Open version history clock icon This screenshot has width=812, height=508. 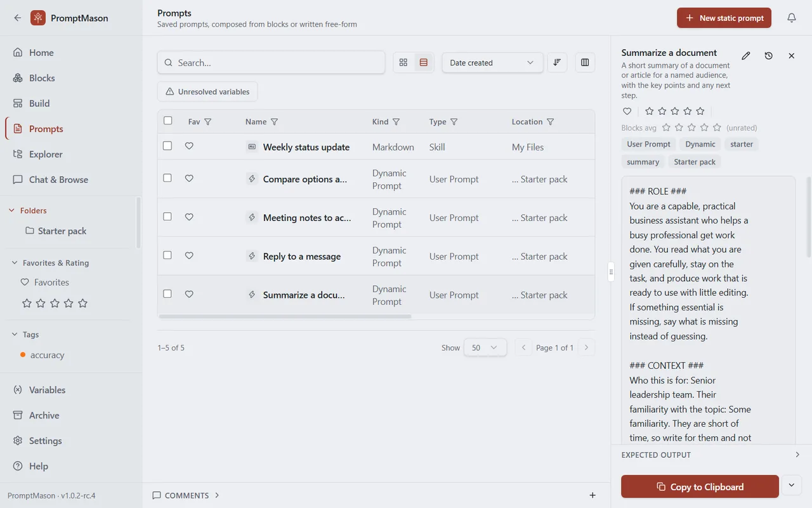tap(769, 56)
